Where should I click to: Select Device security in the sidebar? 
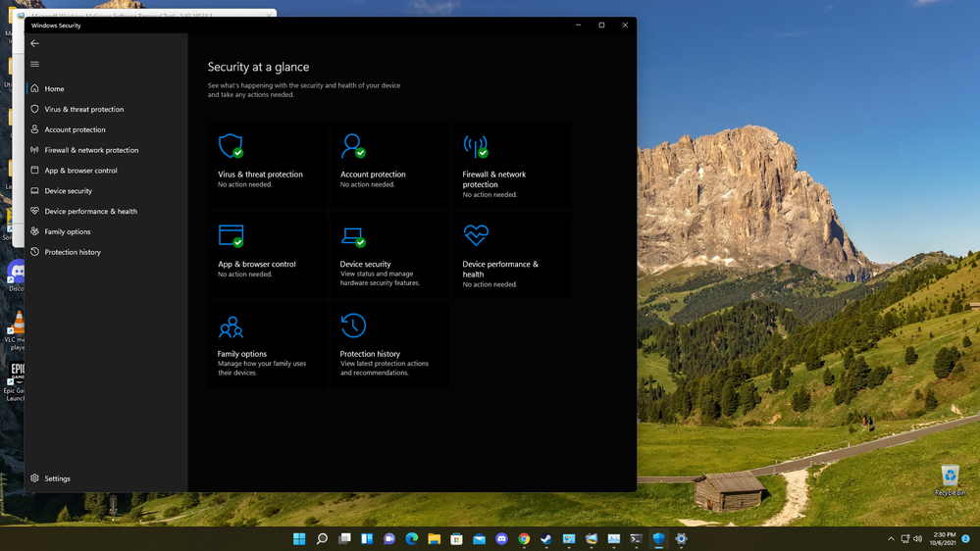[106, 190]
